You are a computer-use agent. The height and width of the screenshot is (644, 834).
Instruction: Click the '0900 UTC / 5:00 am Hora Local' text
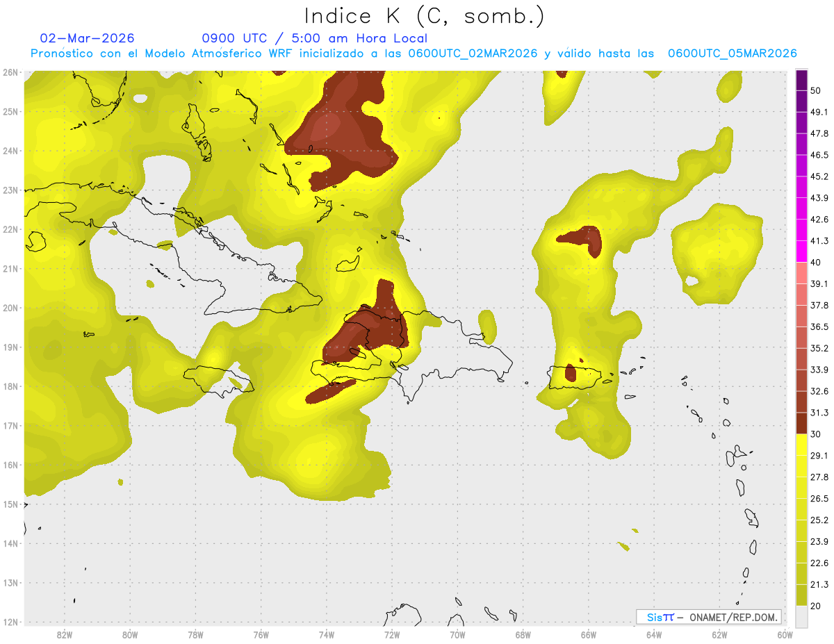314,38
